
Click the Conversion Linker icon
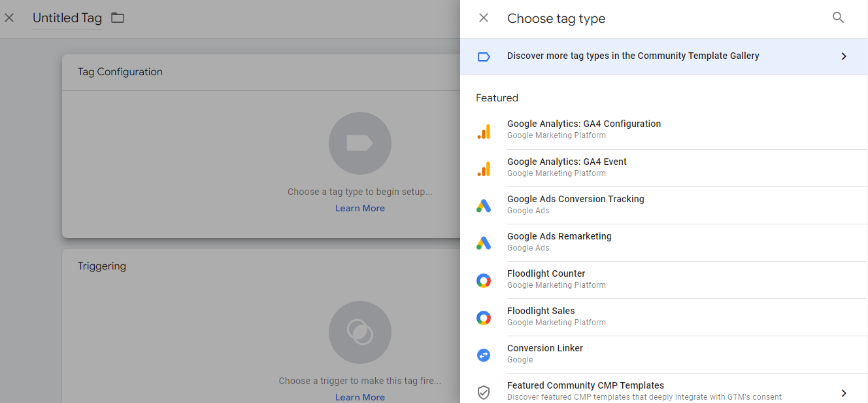[x=484, y=355]
